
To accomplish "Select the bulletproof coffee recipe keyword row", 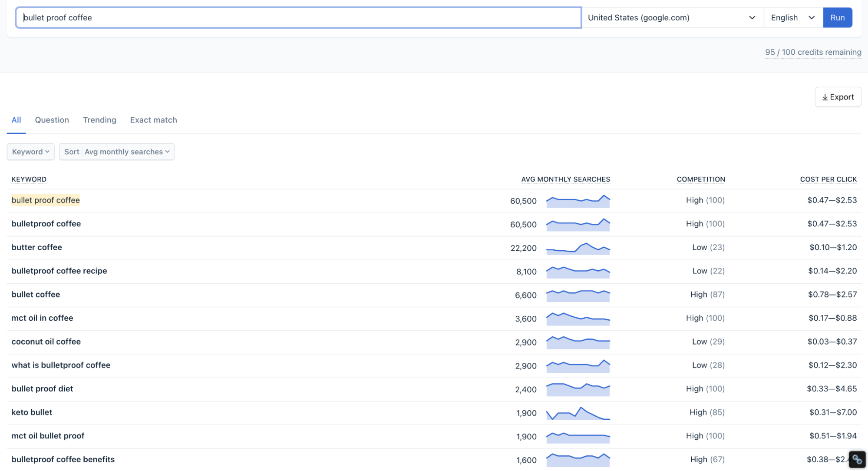I will pos(59,271).
